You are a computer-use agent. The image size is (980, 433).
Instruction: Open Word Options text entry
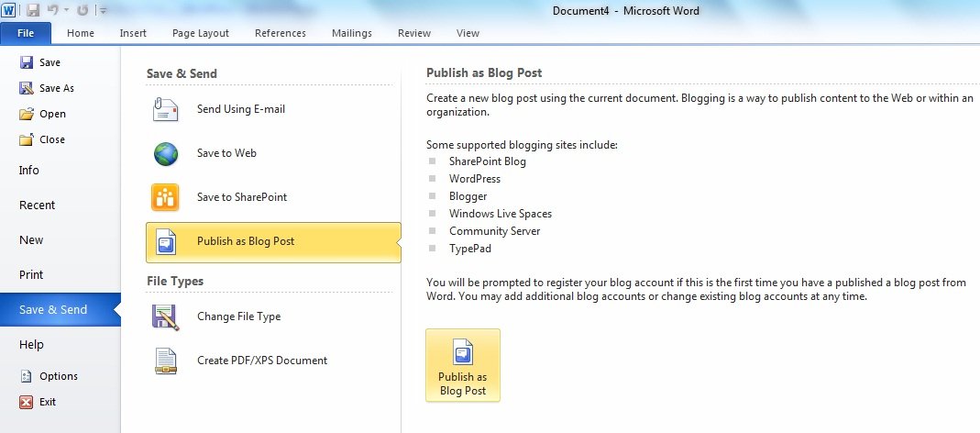click(x=59, y=376)
